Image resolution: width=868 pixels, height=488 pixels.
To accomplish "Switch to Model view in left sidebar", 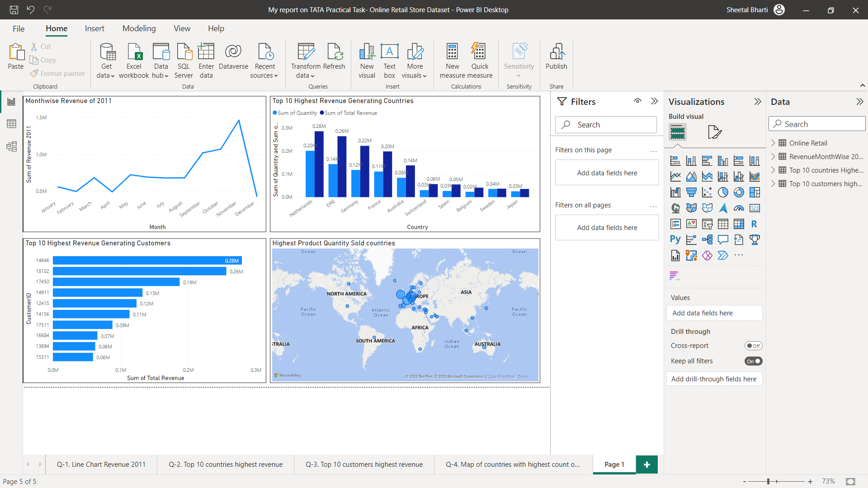I will click(x=12, y=146).
